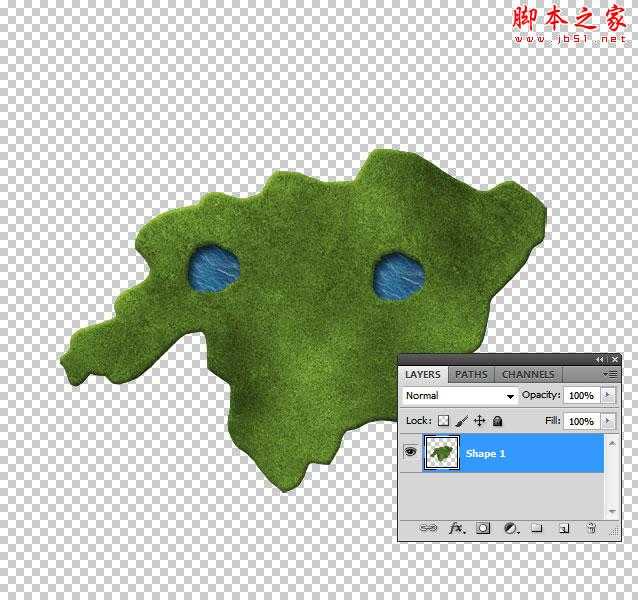Screen dimensions: 638x600
Task: Create new fill or adjustment layer
Action: tap(510, 527)
